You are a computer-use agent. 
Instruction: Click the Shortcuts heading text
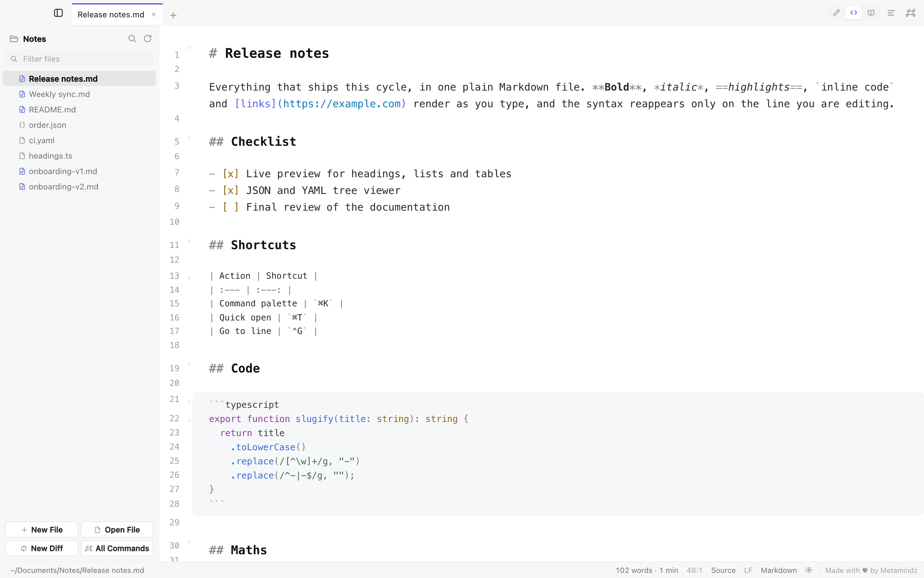(263, 245)
